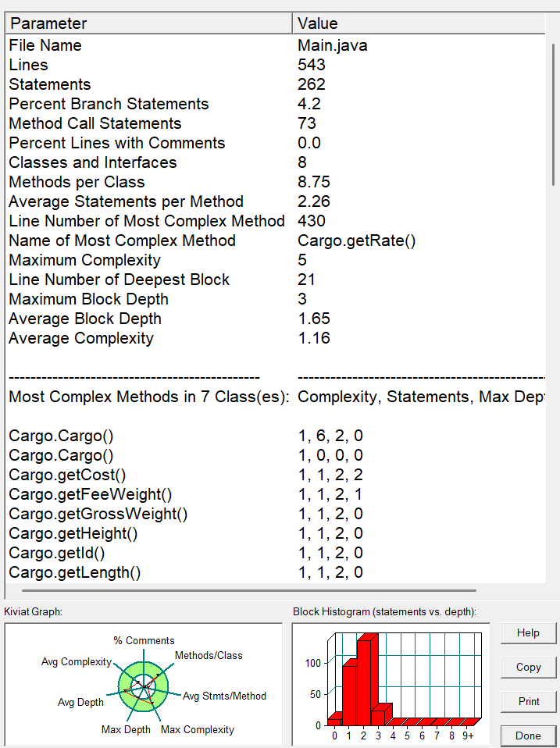Select the value 1, 0, 0, 0
The image size is (560, 748).
(330, 456)
